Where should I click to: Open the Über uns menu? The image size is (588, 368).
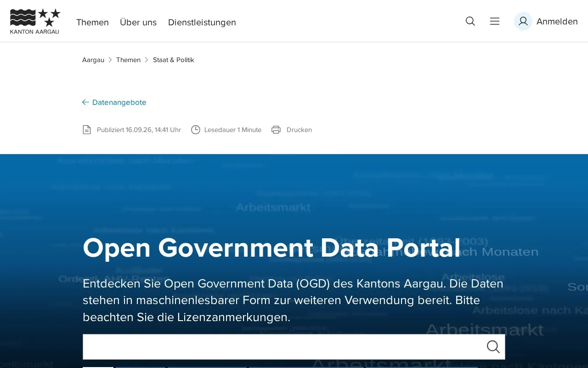tap(138, 22)
